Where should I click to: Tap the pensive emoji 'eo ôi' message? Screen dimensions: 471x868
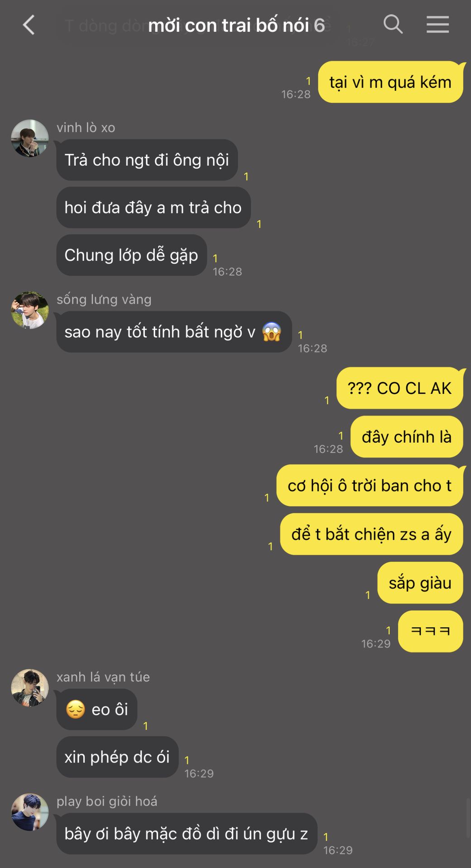[97, 709]
